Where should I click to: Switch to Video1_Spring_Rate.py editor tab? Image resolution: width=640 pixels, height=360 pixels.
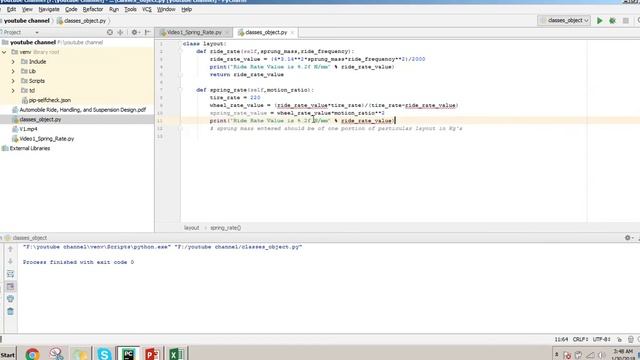point(194,32)
